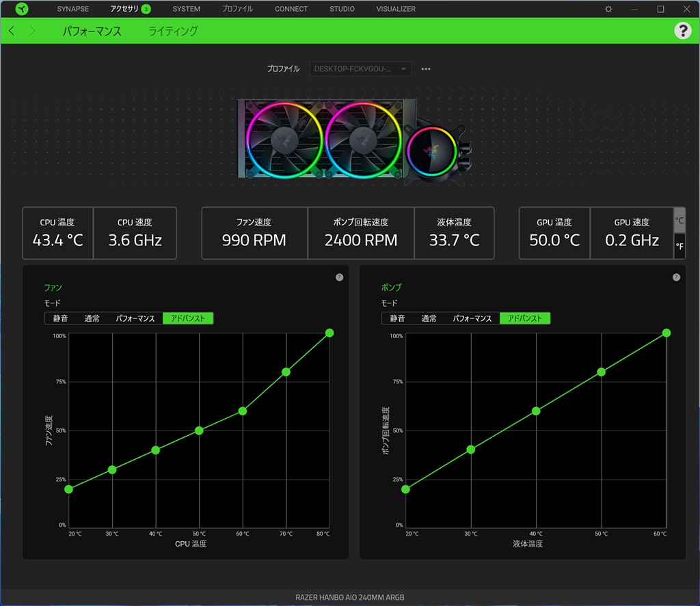Screen dimensions: 700x606
Task: Select 通常 mode for the fan
Action: 92,318
